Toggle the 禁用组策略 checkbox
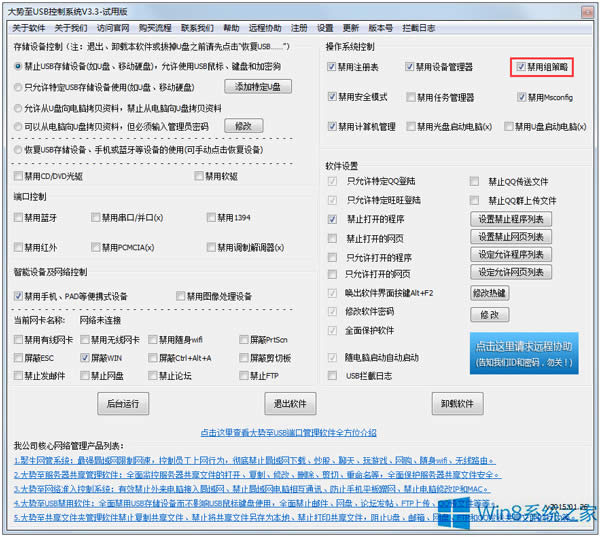The height and width of the screenshot is (537, 600). 522,67
